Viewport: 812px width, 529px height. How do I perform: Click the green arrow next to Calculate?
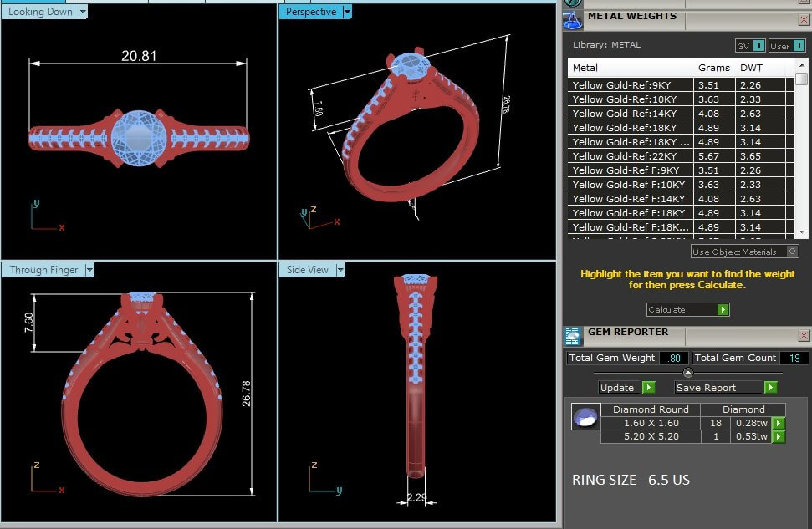point(723,309)
